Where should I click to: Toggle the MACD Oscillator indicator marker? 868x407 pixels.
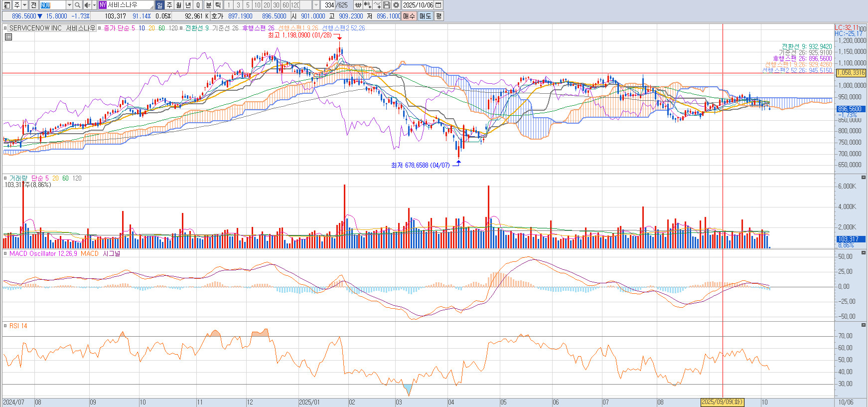point(5,254)
